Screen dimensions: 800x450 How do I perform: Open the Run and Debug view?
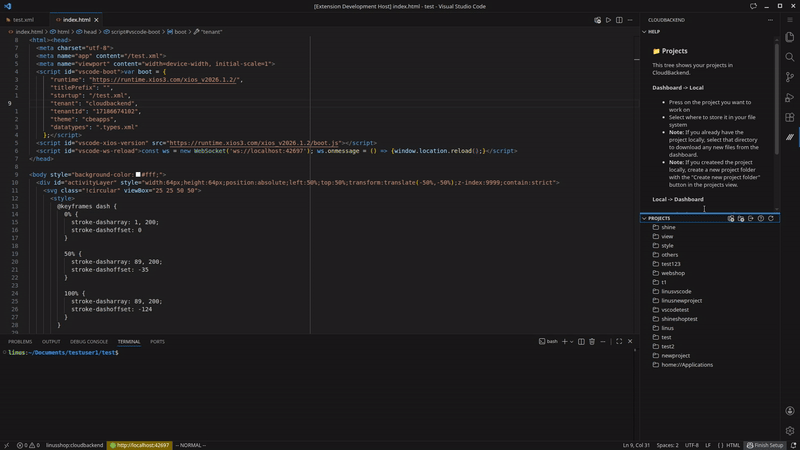(790, 97)
